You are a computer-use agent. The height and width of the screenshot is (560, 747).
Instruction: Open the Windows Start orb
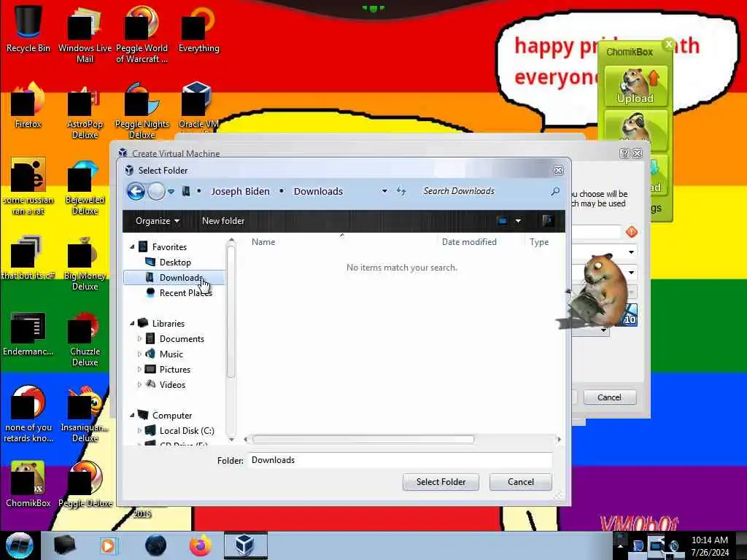19,545
